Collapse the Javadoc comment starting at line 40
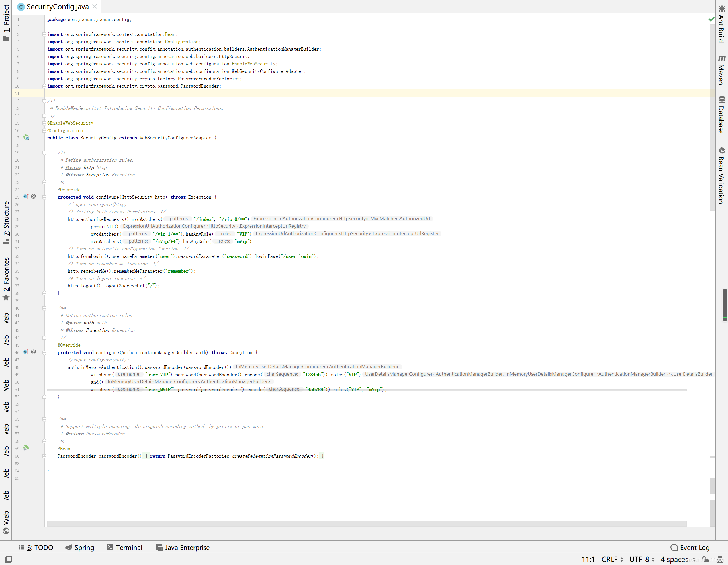Image resolution: width=728 pixels, height=565 pixels. click(44, 308)
